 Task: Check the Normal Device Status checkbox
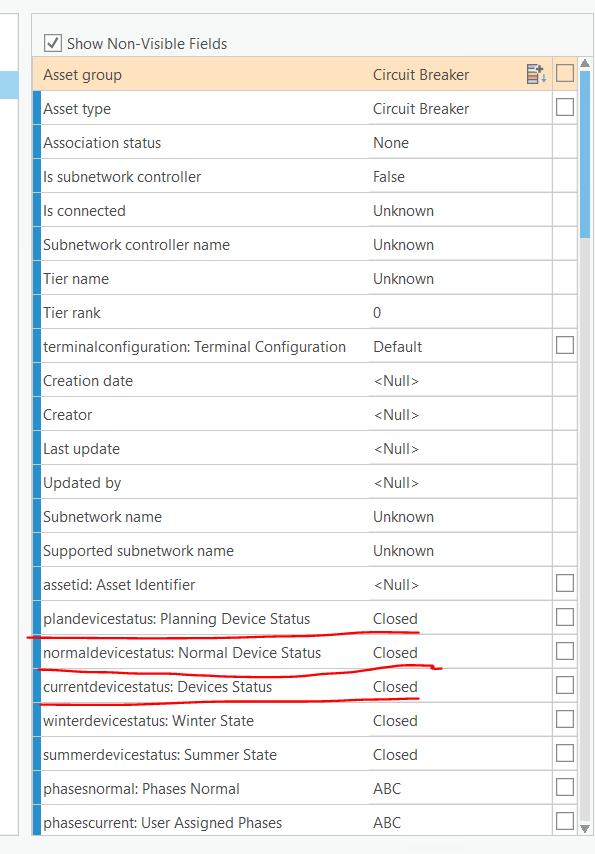(x=565, y=651)
